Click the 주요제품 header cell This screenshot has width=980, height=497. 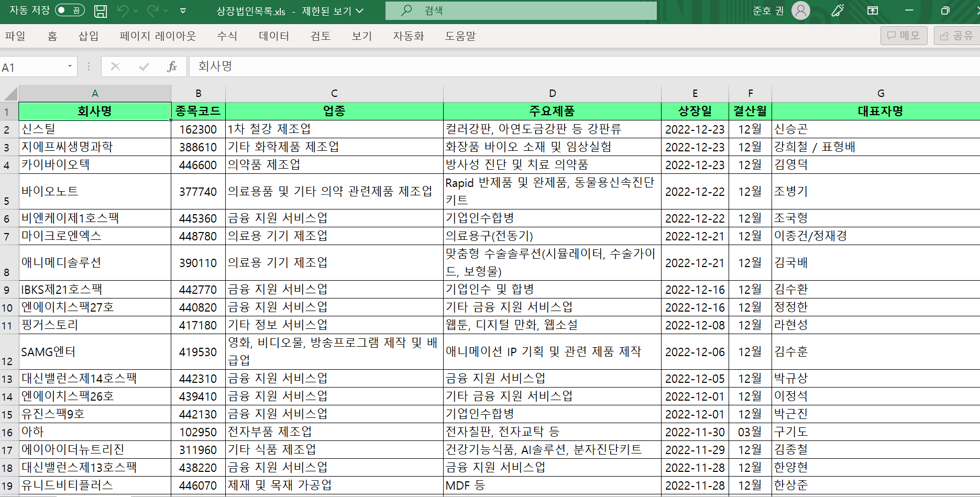552,111
